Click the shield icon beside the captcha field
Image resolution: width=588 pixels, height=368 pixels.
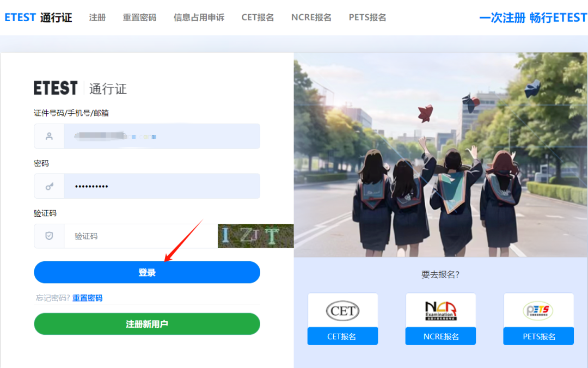(48, 236)
